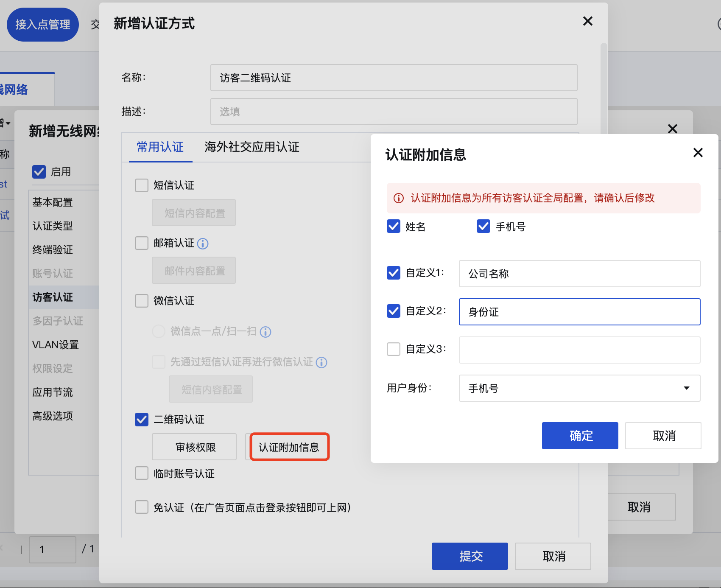Open the 审核权限 button

coord(194,447)
